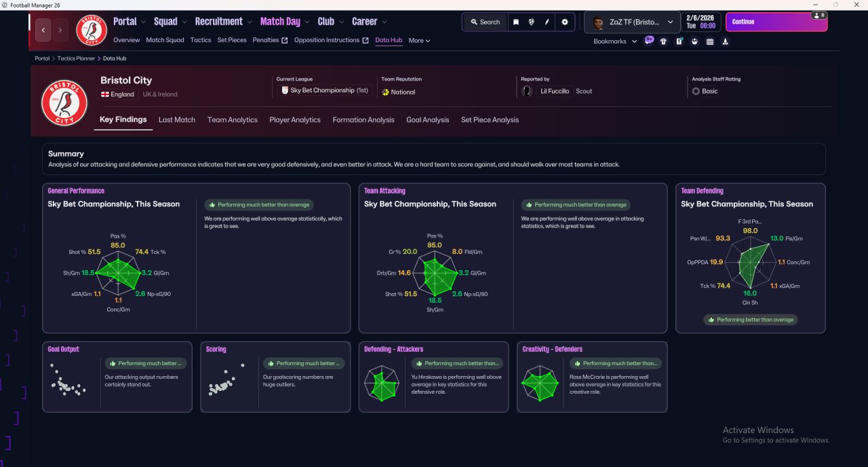Click the people group icon in bookmarks row
The width and height of the screenshot is (868, 467).
(694, 41)
